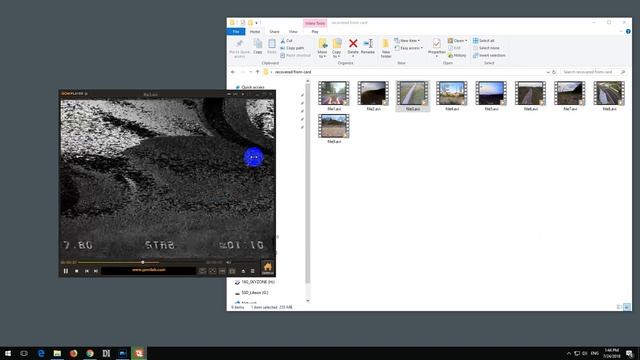Click Paste shortcut in Clipboard group
Screen dimensions: 640x360
click(296, 56)
